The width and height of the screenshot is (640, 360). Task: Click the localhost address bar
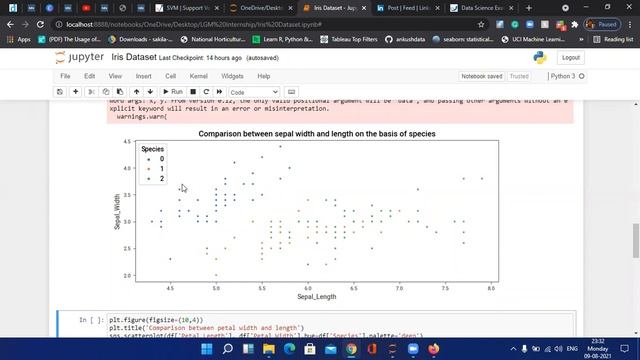point(269,24)
